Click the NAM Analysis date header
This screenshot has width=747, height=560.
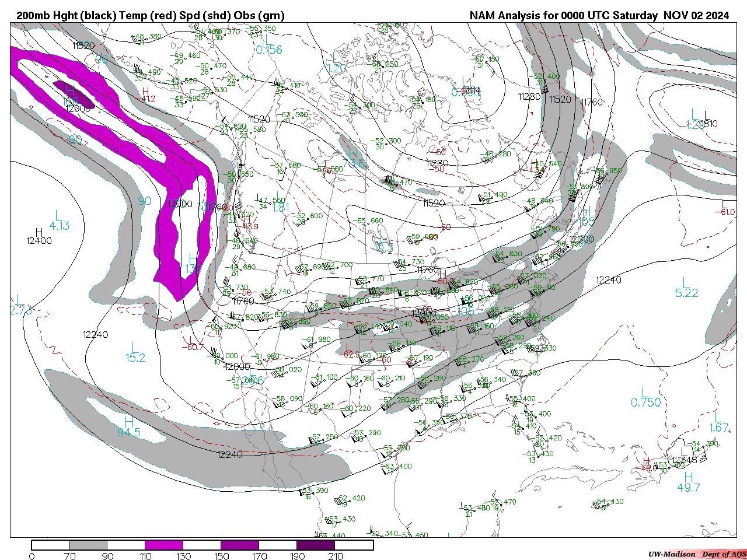coord(599,16)
